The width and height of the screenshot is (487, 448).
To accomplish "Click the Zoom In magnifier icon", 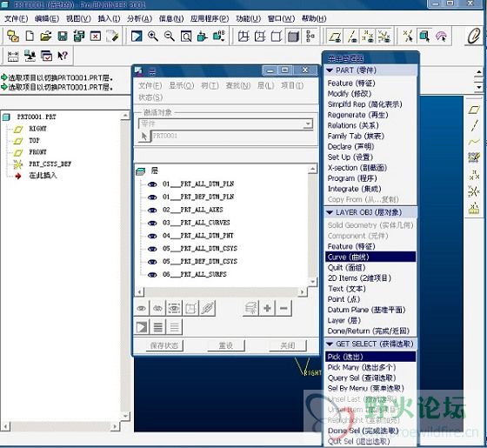I will [x=153, y=37].
